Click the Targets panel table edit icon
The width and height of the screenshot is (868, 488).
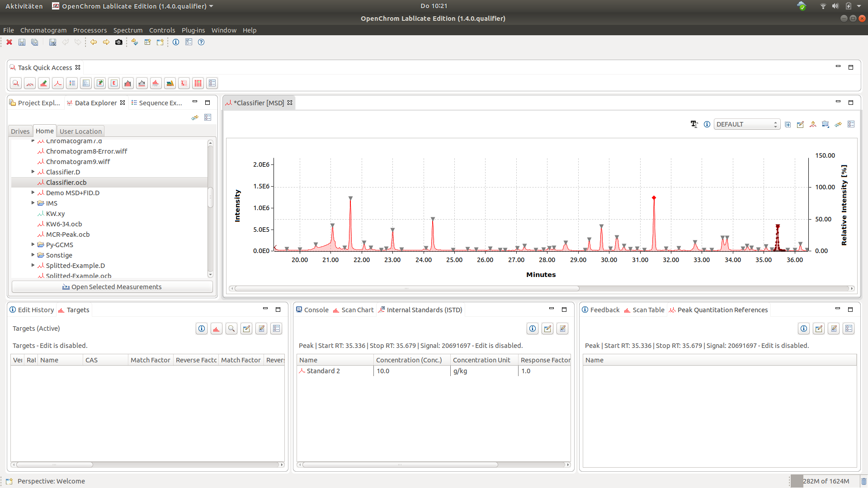261,328
